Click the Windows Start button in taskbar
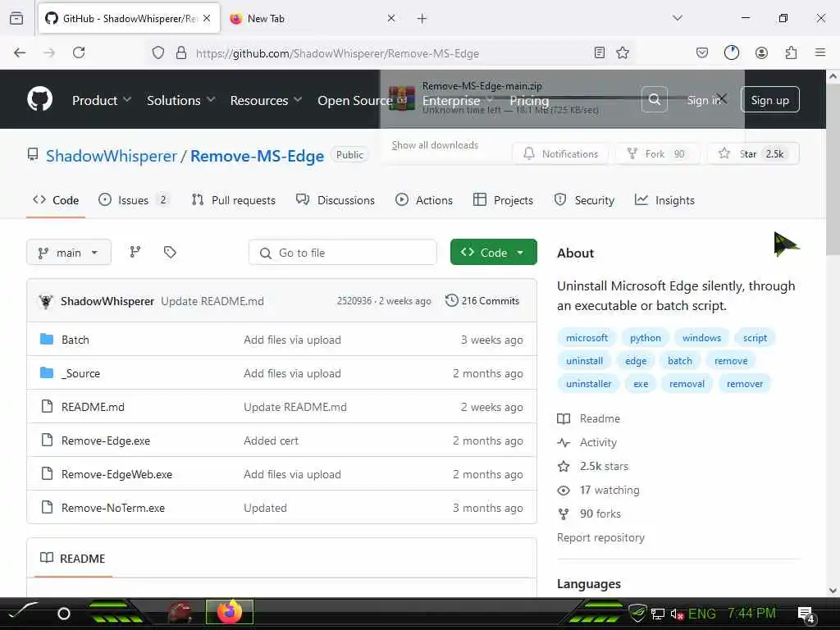Screen dimensions: 840x630 tap(22, 612)
